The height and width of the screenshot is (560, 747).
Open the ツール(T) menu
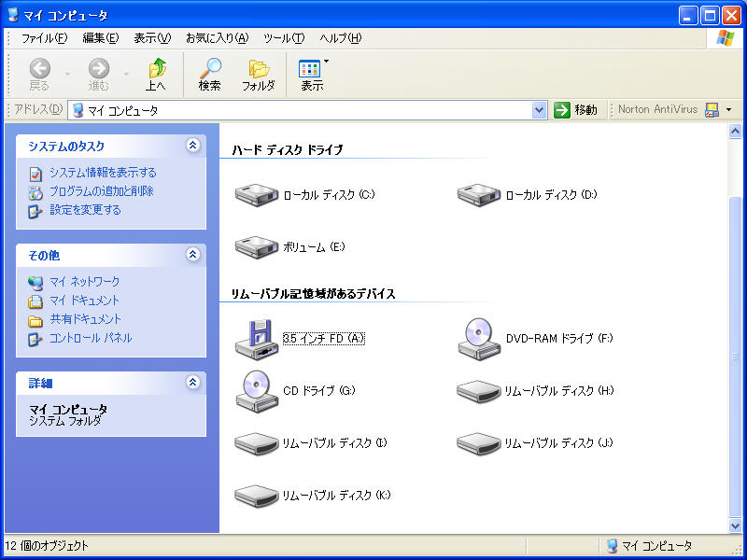[x=284, y=38]
